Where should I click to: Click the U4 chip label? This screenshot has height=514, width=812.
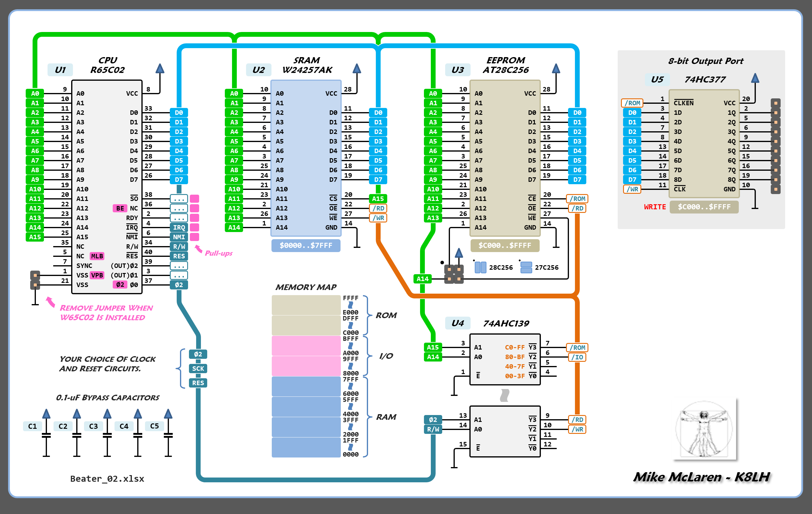pyautogui.click(x=458, y=323)
